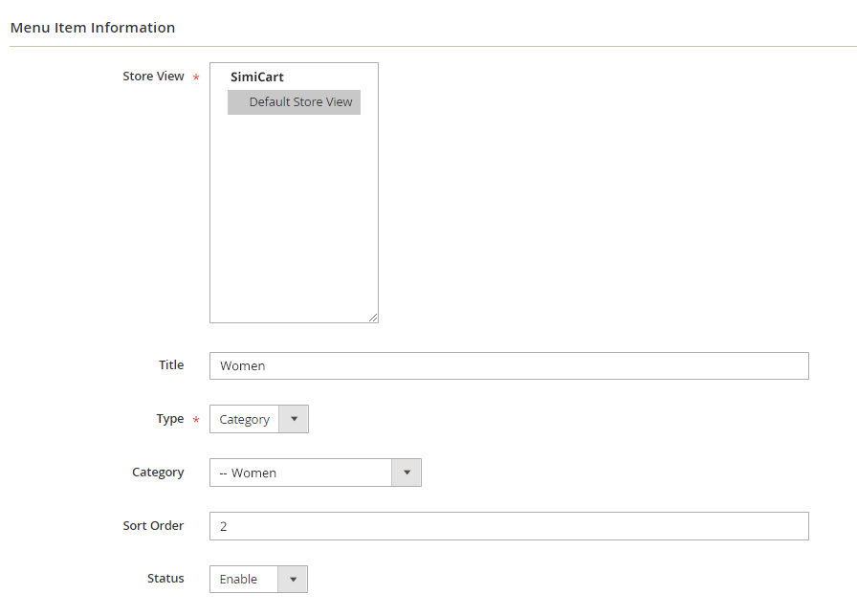Click the Category field label
857x616 pixels.
click(158, 473)
